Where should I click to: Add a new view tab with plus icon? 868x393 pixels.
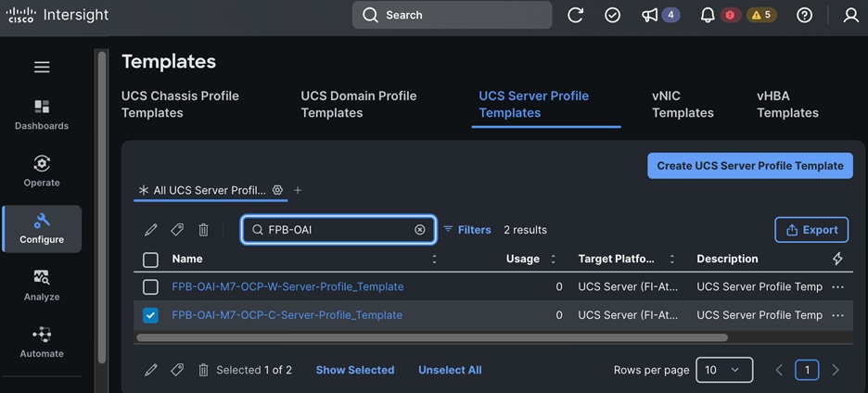click(x=298, y=190)
